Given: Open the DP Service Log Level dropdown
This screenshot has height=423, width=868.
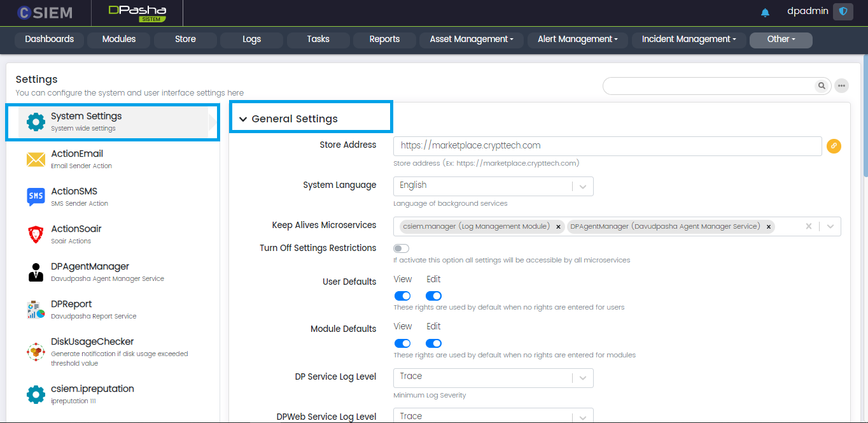Looking at the screenshot, I should [x=493, y=377].
